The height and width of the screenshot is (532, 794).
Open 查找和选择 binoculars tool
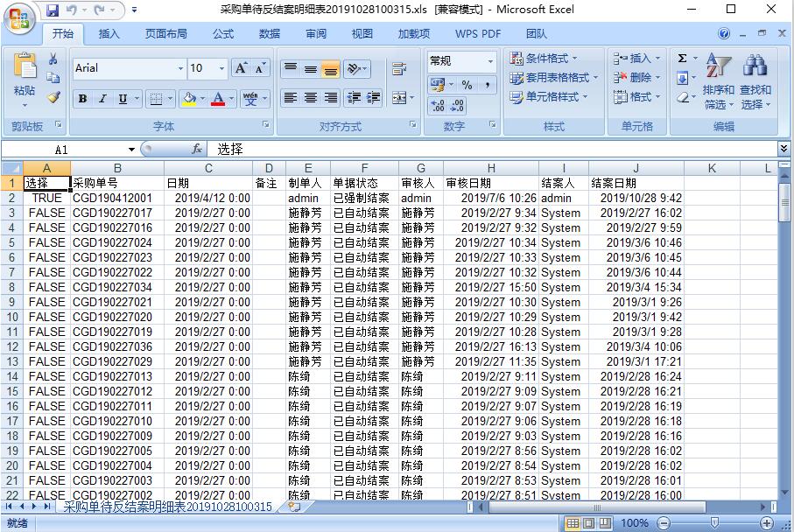pyautogui.click(x=755, y=83)
